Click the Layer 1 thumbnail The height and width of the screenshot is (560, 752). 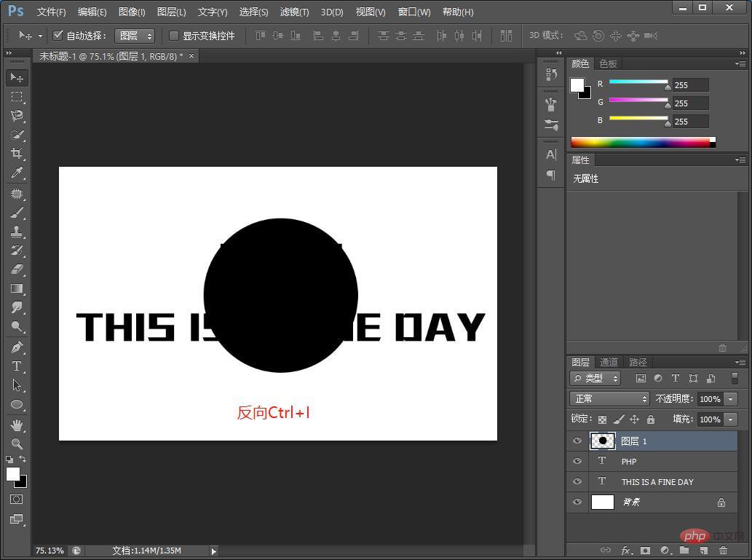coord(602,441)
